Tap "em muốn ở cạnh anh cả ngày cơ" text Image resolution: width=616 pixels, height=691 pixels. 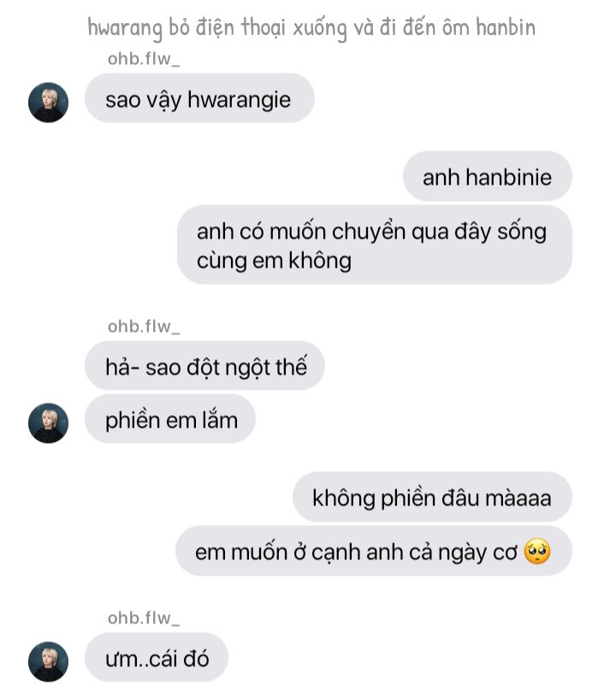356,552
